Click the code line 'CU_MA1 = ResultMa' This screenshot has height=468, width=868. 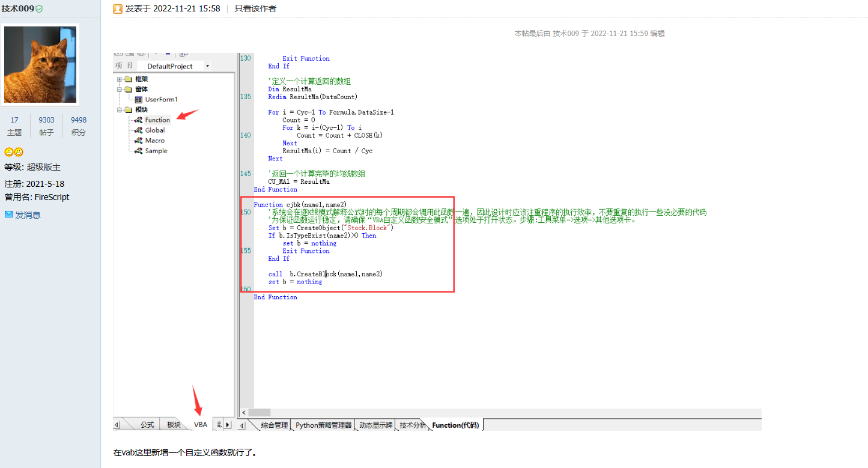(x=299, y=181)
